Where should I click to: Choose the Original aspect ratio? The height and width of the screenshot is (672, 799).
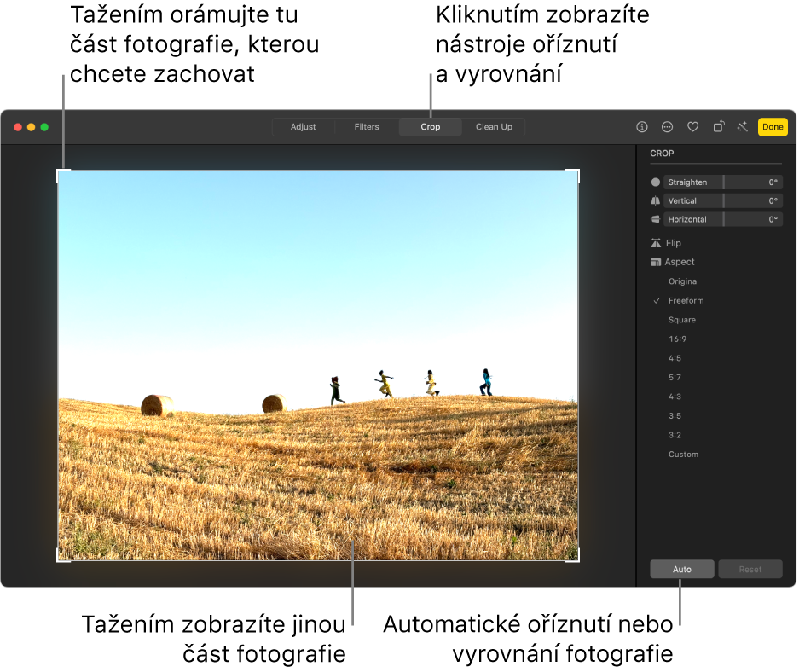click(x=683, y=281)
